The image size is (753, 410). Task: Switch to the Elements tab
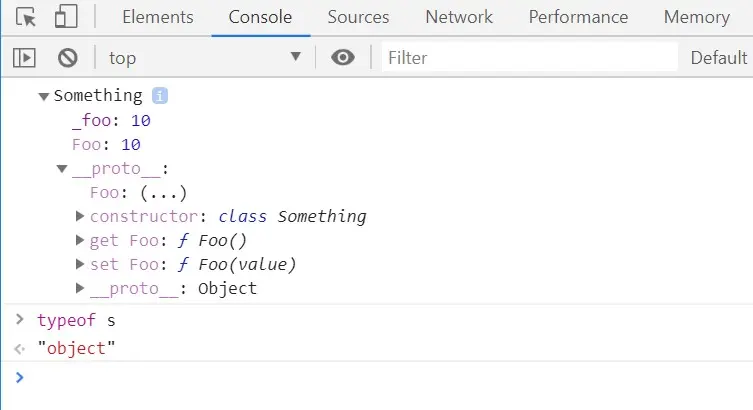[x=157, y=17]
